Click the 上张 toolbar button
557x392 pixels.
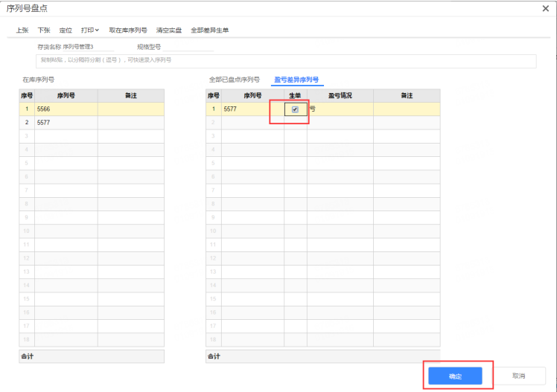coord(22,30)
